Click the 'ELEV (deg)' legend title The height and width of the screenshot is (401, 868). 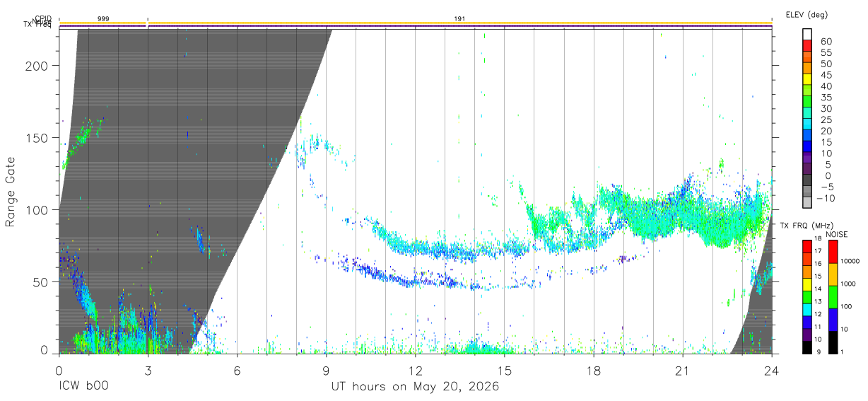click(807, 14)
